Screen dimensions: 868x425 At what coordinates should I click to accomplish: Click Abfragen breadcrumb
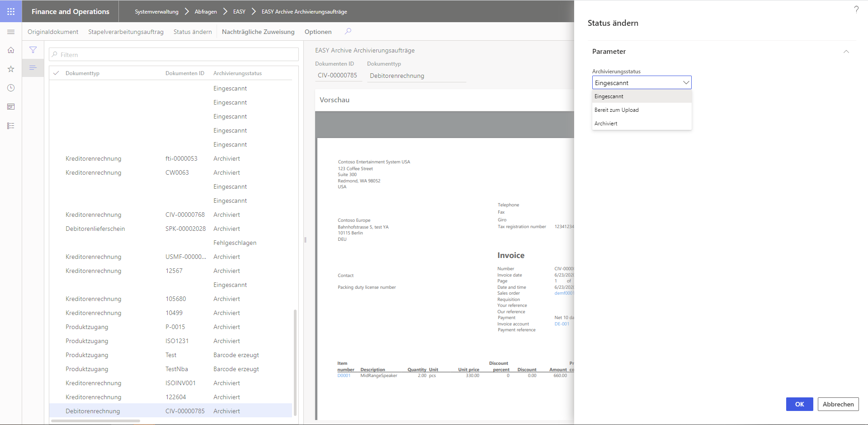(x=206, y=12)
